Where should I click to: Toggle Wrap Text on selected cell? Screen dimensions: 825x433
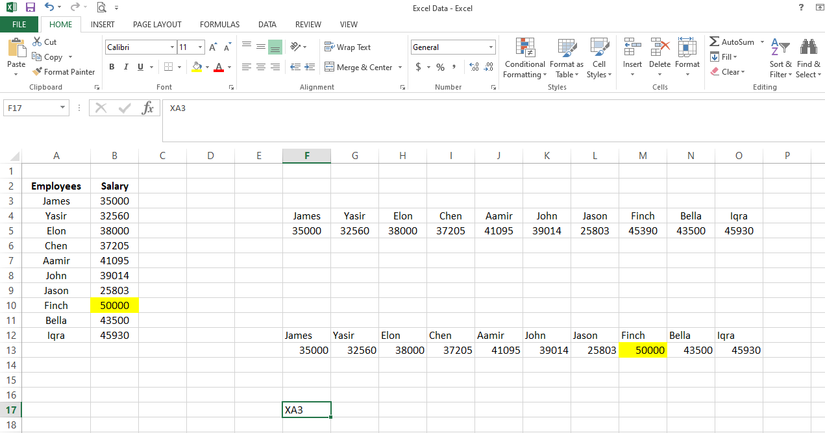point(347,47)
